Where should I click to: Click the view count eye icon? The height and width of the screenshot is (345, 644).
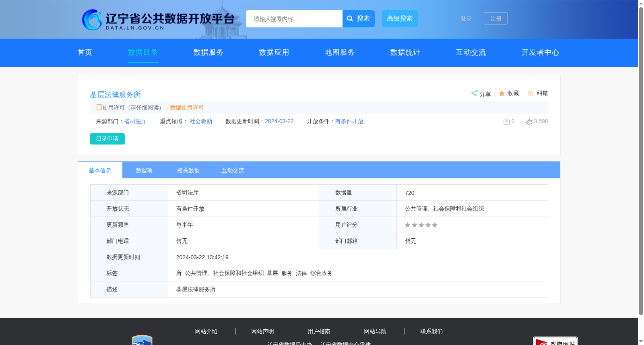pyautogui.click(x=529, y=122)
